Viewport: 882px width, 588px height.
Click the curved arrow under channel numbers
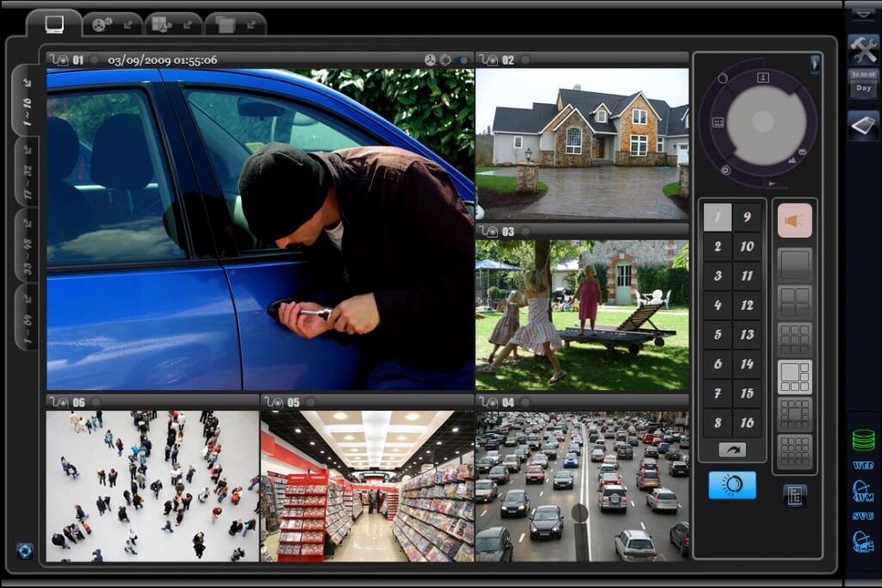[x=731, y=449]
